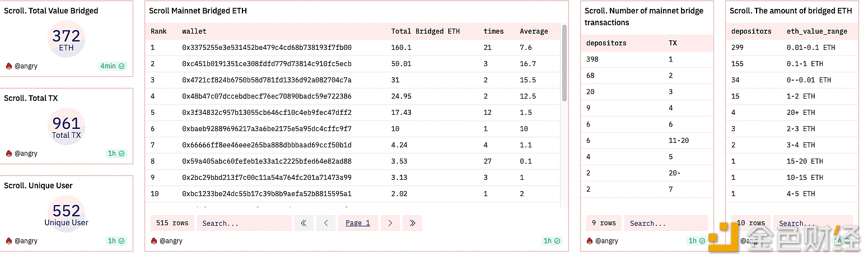Click the 9 rows count label
The width and height of the screenshot is (868, 260).
(604, 223)
